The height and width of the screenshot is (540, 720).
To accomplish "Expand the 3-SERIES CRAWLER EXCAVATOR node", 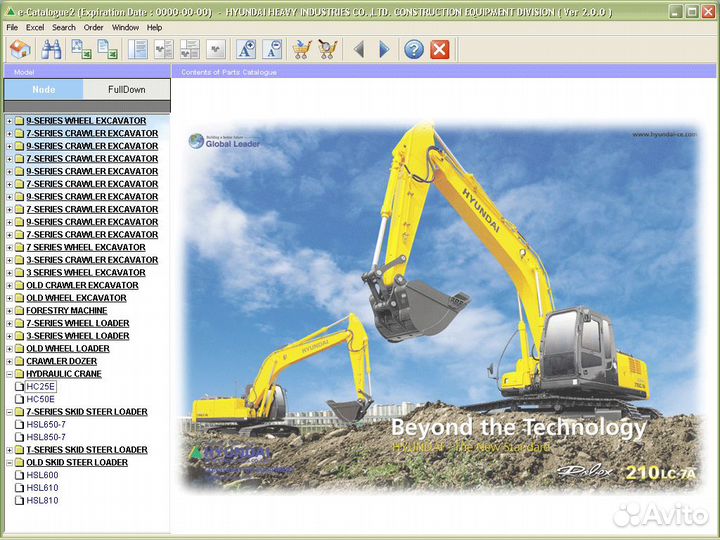I will click(9, 260).
